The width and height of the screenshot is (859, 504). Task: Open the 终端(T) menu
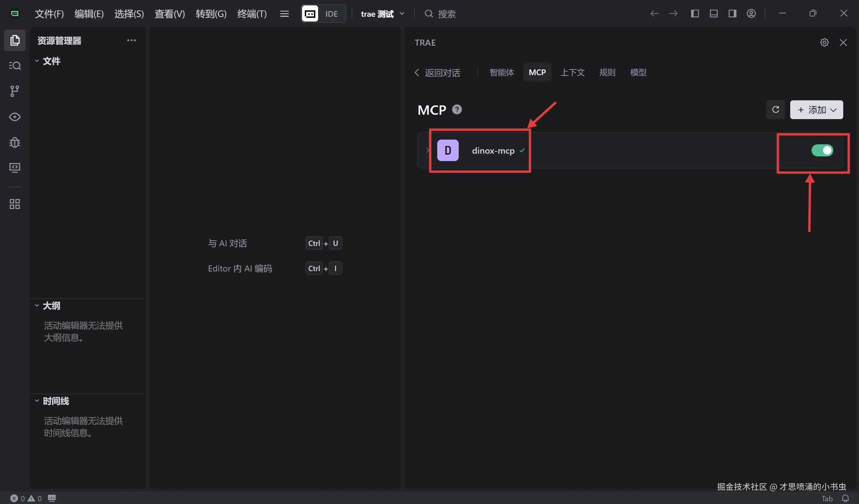252,14
